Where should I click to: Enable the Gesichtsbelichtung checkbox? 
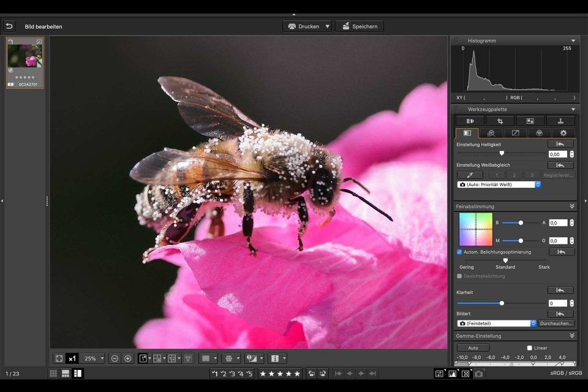459,276
